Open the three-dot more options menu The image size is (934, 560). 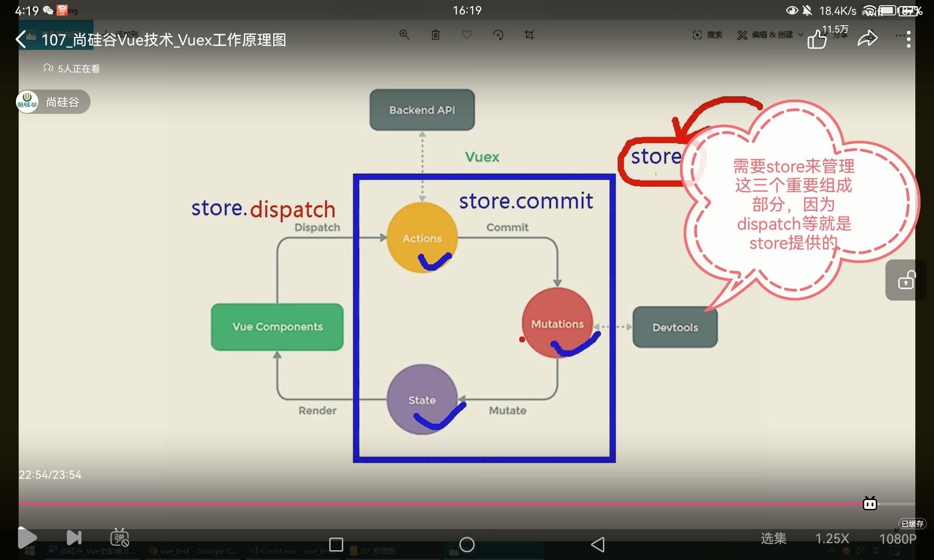click(x=908, y=39)
